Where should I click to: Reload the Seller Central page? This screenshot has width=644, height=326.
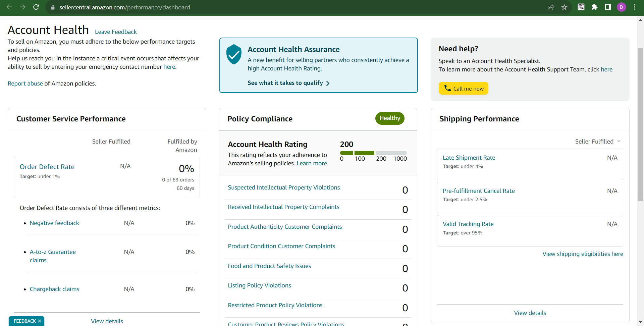36,7
